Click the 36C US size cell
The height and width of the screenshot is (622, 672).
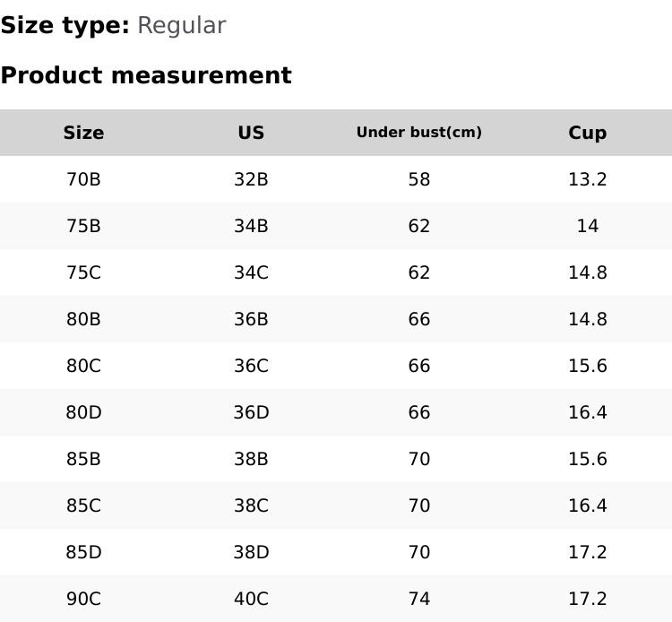pyautogui.click(x=251, y=366)
